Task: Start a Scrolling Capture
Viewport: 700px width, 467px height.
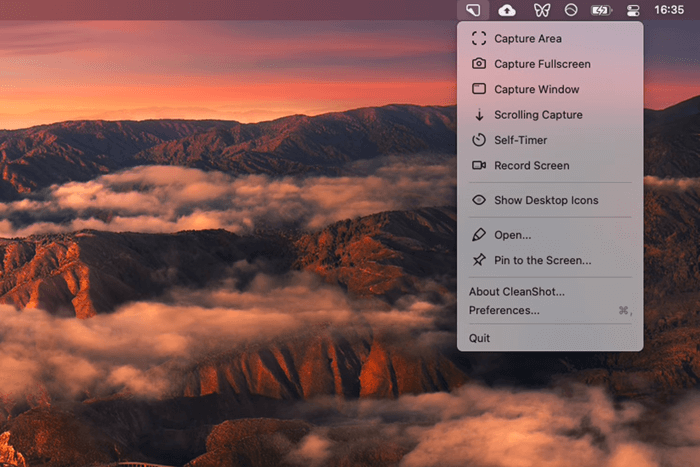Action: coord(550,115)
